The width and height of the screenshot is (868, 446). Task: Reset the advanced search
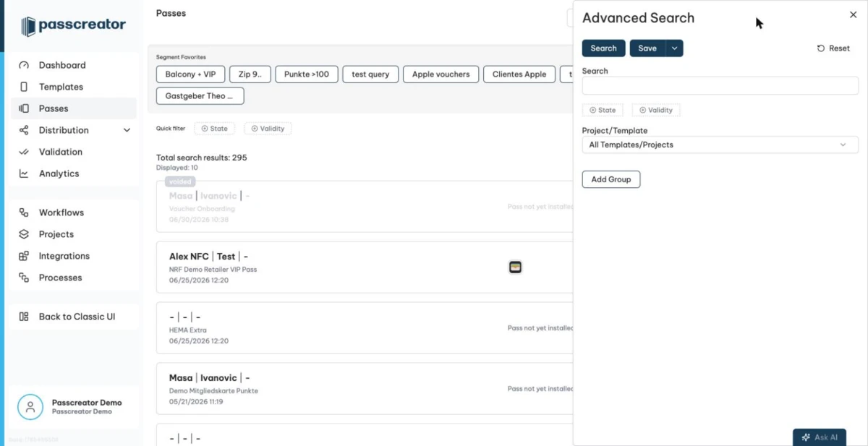(x=833, y=48)
